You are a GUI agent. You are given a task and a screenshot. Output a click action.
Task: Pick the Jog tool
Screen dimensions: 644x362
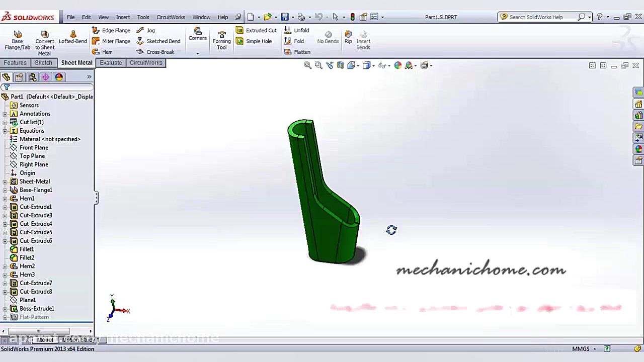tap(145, 30)
